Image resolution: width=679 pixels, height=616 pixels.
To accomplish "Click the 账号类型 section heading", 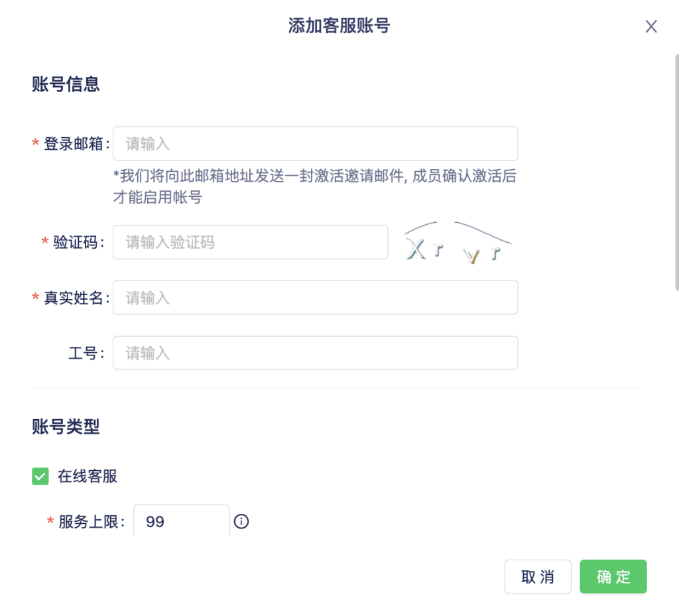I will [x=66, y=427].
